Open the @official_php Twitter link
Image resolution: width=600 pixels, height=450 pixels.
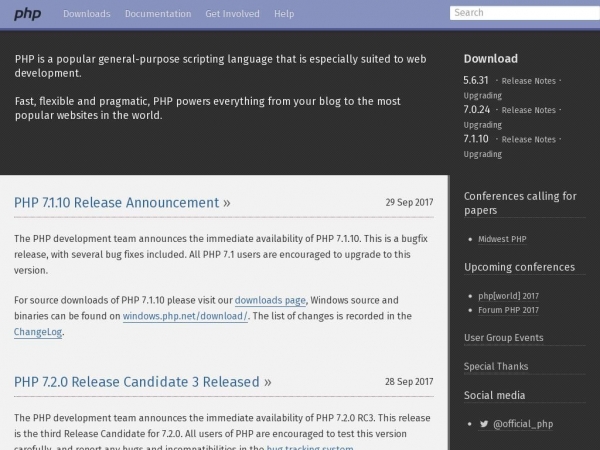523,424
